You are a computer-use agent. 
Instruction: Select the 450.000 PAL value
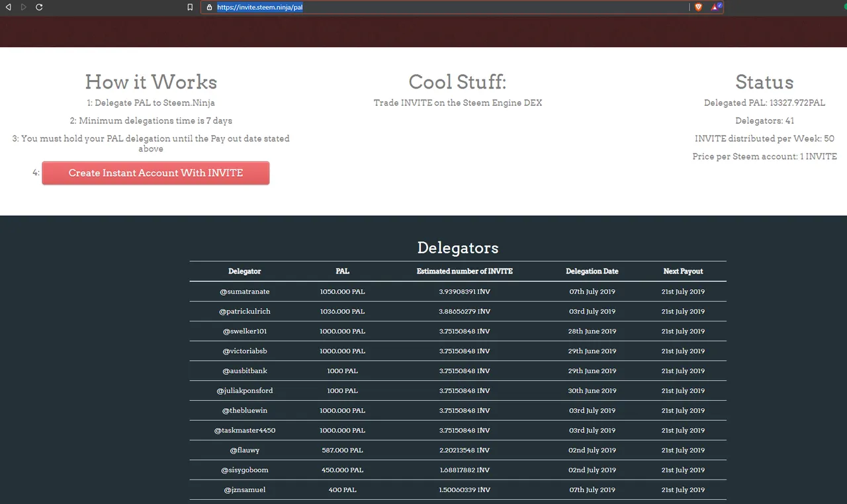[x=343, y=470]
